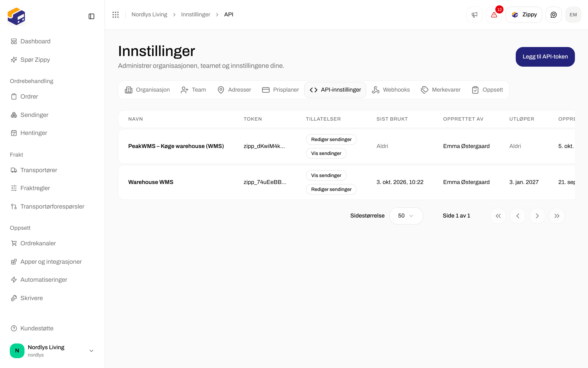The width and height of the screenshot is (588, 368).
Task: Click SIST BRUKT column header
Action: [392, 119]
